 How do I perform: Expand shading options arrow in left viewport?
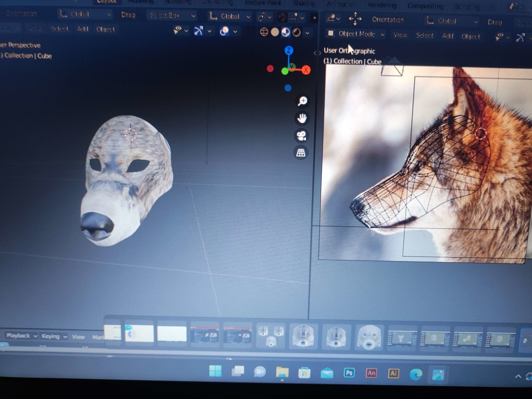[307, 33]
